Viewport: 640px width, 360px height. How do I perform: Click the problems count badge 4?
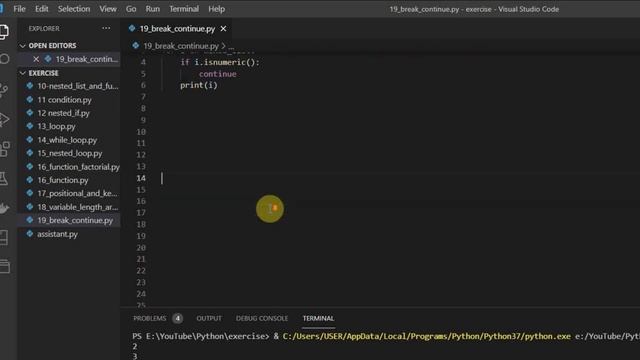tap(178, 318)
